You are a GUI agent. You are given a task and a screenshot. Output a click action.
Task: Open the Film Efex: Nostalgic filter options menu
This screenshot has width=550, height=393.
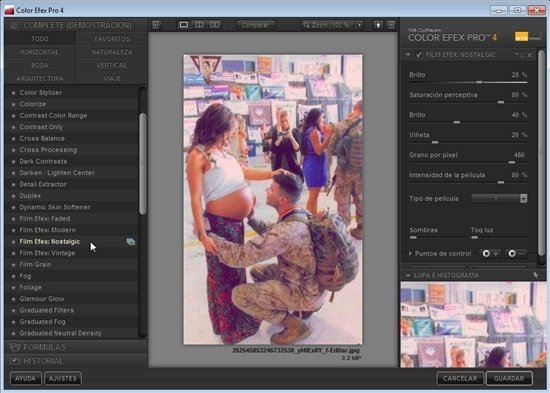coord(520,55)
